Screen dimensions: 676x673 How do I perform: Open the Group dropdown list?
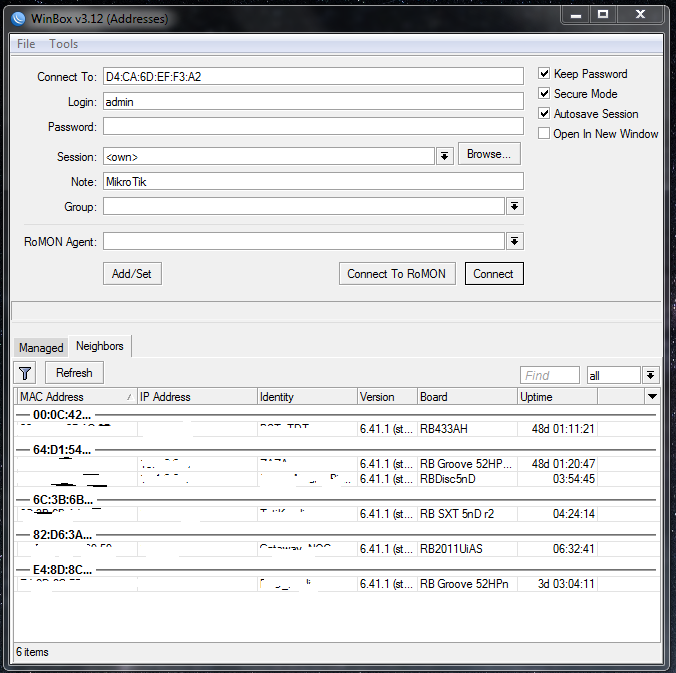(x=515, y=206)
